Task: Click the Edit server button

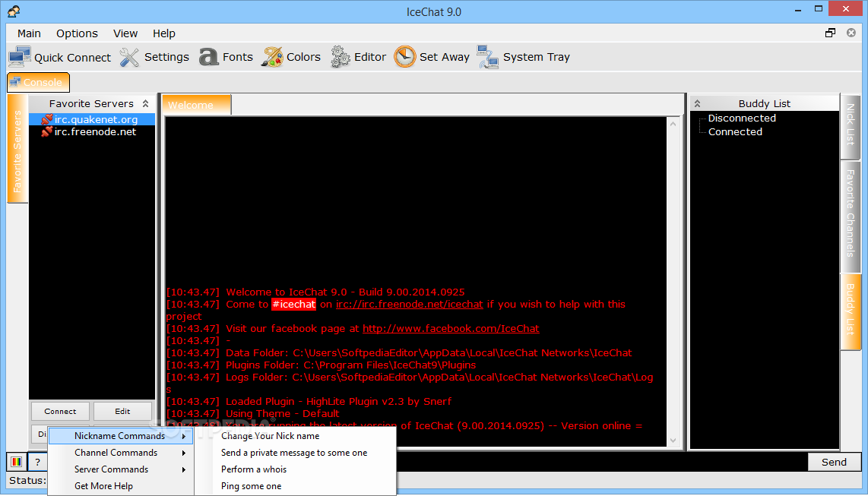Action: click(122, 412)
